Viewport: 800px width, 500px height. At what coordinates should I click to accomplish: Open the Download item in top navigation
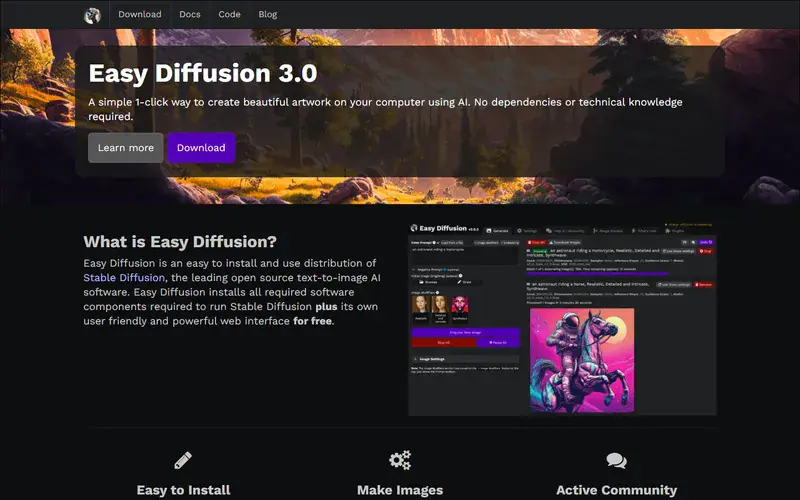140,14
